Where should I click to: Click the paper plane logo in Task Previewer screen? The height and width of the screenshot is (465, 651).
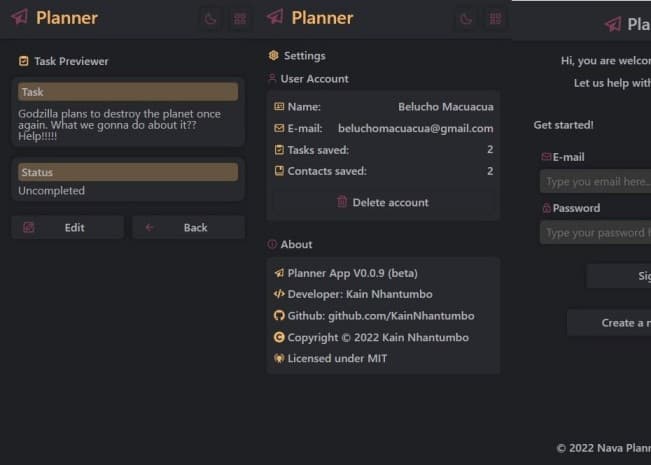[x=19, y=17]
